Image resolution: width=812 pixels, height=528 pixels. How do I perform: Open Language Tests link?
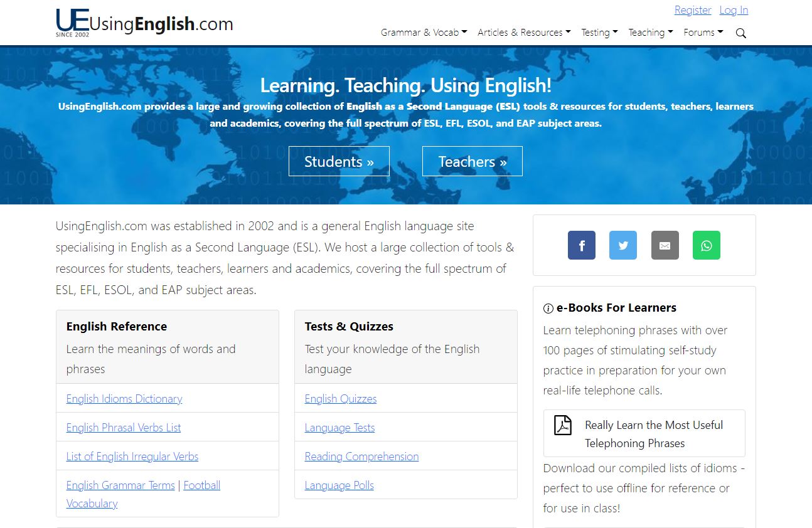pos(339,428)
